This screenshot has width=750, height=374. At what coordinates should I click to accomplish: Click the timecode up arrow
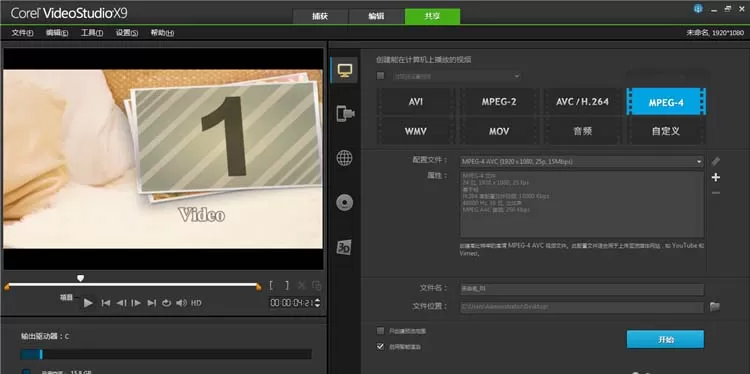[318, 300]
